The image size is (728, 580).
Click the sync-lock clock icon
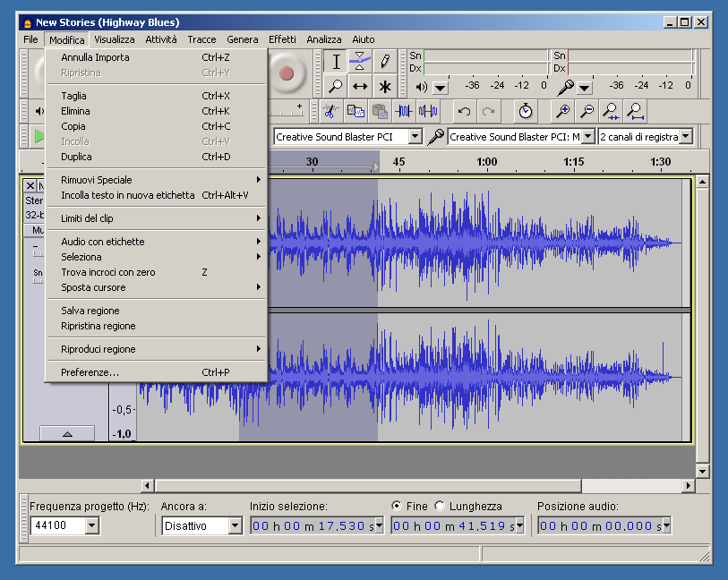pos(525,111)
